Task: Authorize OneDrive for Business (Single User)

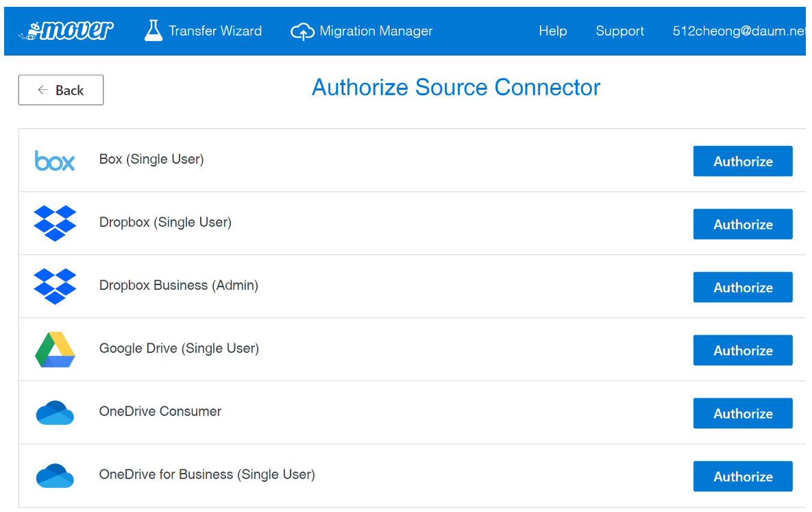Action: tap(743, 476)
